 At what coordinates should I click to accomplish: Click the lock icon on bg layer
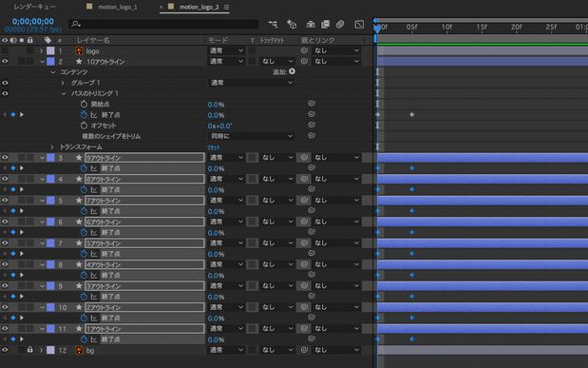[x=30, y=350]
